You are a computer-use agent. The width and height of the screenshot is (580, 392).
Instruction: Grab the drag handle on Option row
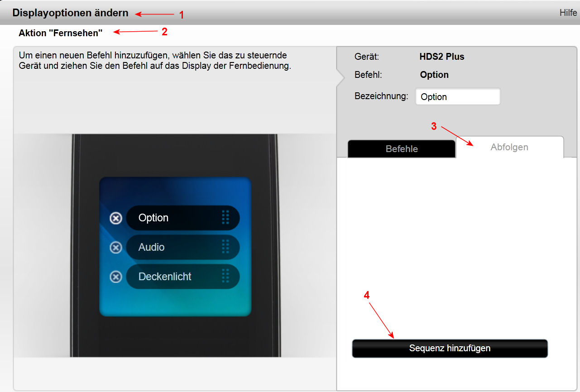click(225, 218)
